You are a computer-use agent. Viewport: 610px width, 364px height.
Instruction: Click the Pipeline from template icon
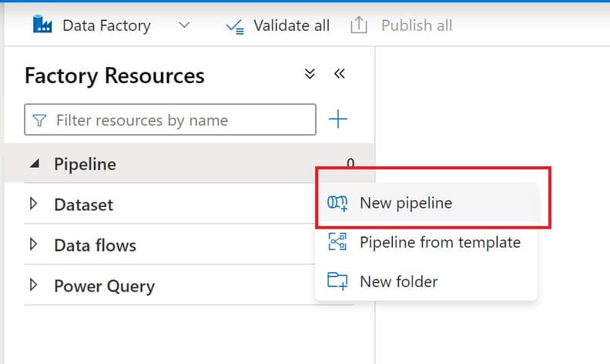[337, 242]
